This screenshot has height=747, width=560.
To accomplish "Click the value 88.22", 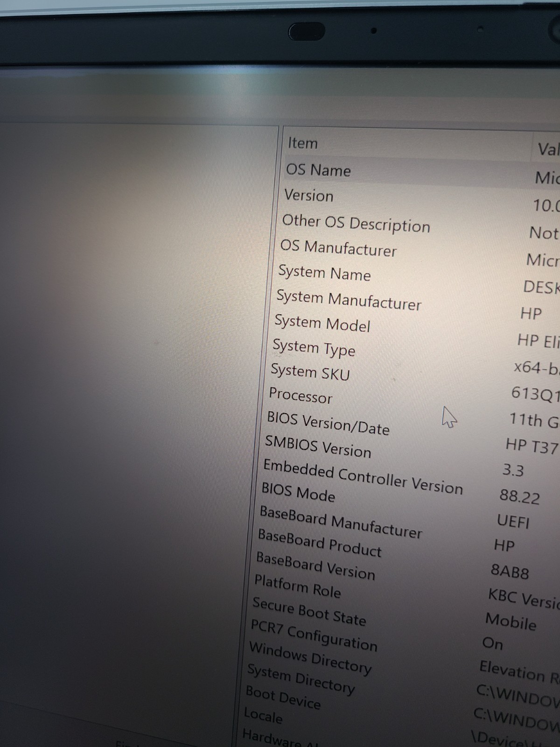I will click(519, 497).
